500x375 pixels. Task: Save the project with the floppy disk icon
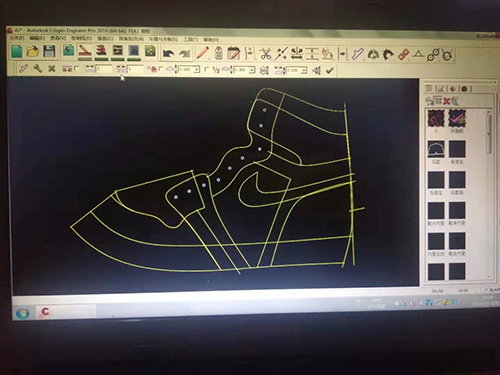49,51
